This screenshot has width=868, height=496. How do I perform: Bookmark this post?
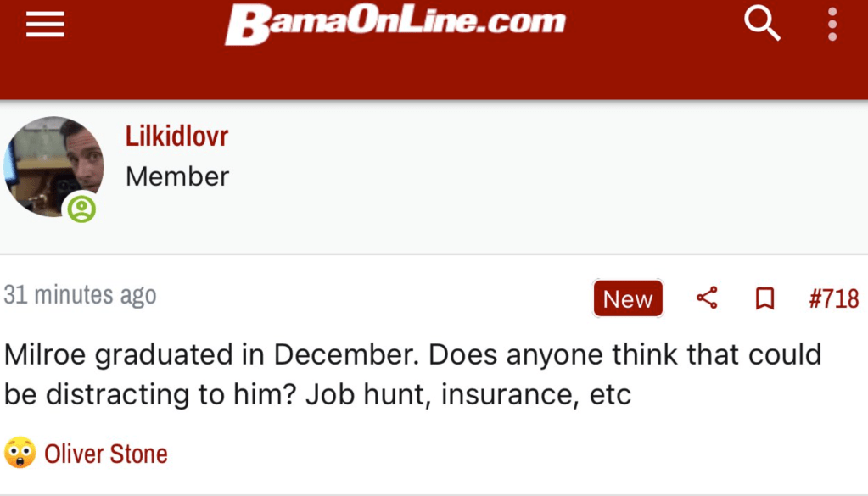coord(764,298)
